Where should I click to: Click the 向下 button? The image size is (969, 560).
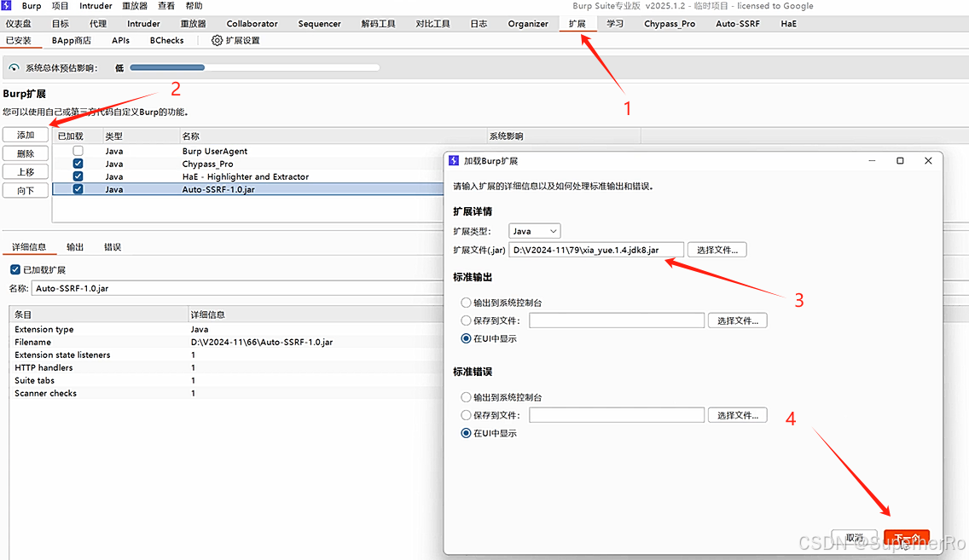click(26, 190)
